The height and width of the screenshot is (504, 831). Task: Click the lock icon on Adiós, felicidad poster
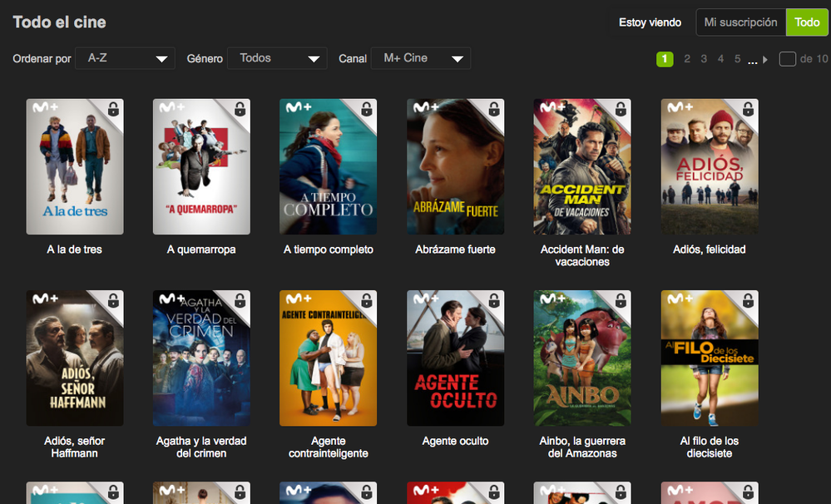(x=748, y=110)
